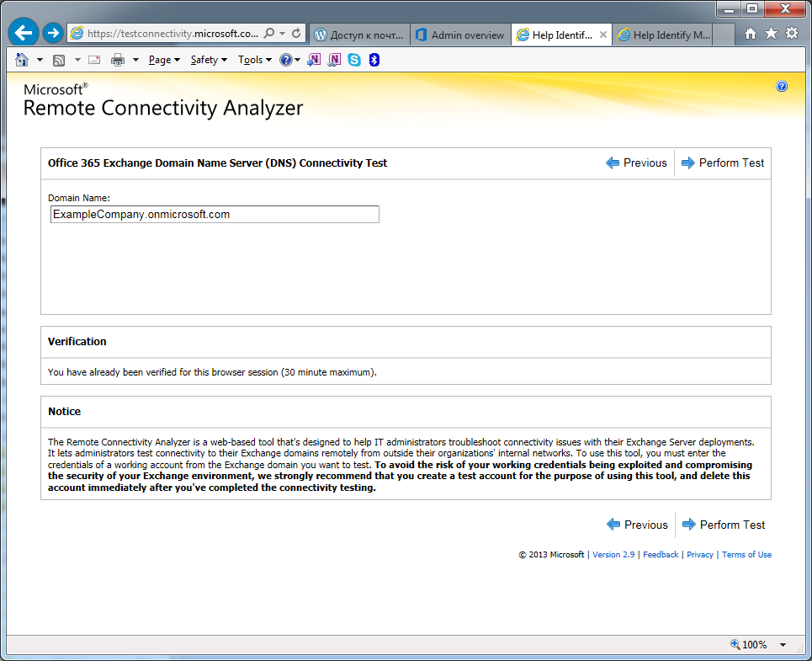Viewport: 812px width, 661px height.
Task: Click the Print icon in the command bar
Action: click(x=118, y=60)
